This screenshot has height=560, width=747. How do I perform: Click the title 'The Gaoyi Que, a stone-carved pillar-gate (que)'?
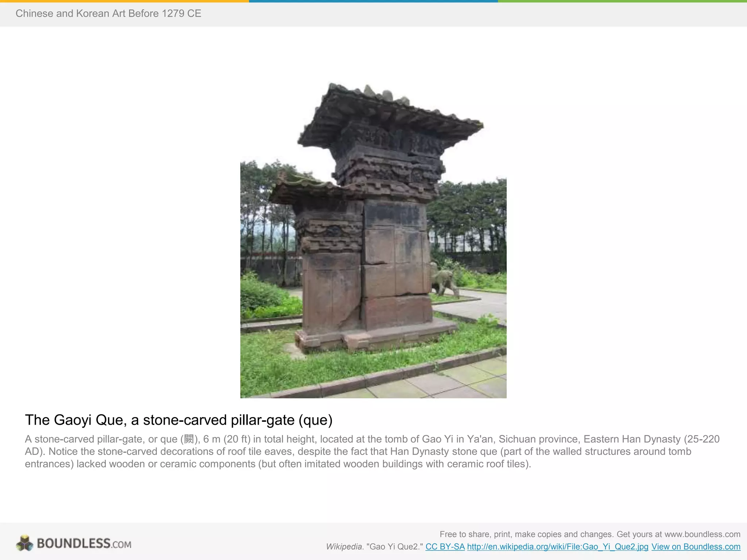(179, 420)
